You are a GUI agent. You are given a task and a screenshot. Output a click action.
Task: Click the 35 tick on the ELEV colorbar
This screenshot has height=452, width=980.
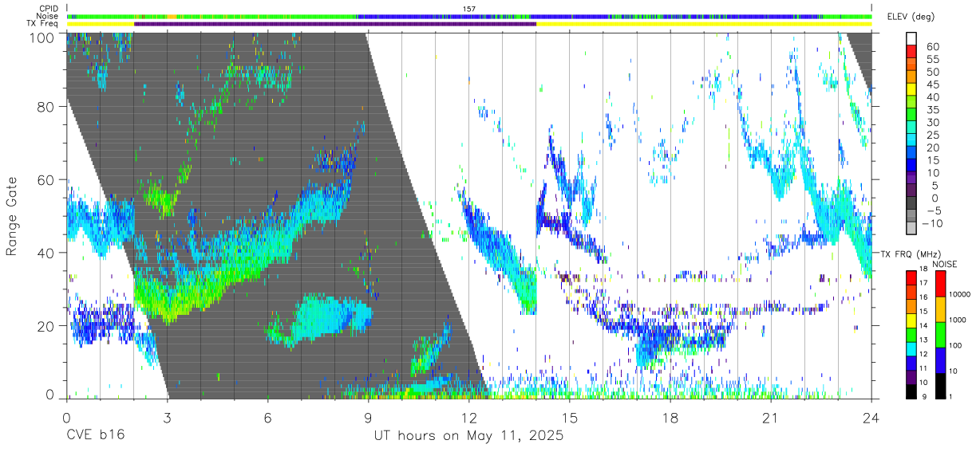point(932,110)
